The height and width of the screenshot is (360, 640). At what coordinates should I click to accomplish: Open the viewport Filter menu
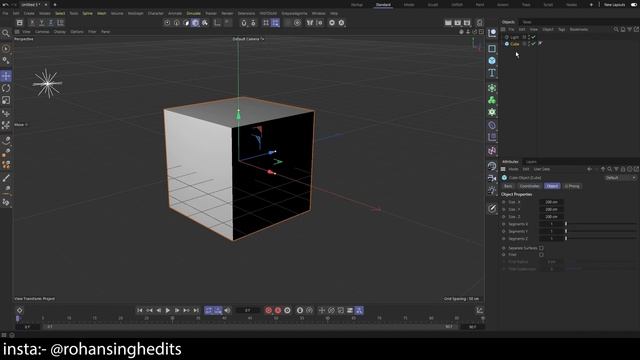pyautogui.click(x=92, y=31)
